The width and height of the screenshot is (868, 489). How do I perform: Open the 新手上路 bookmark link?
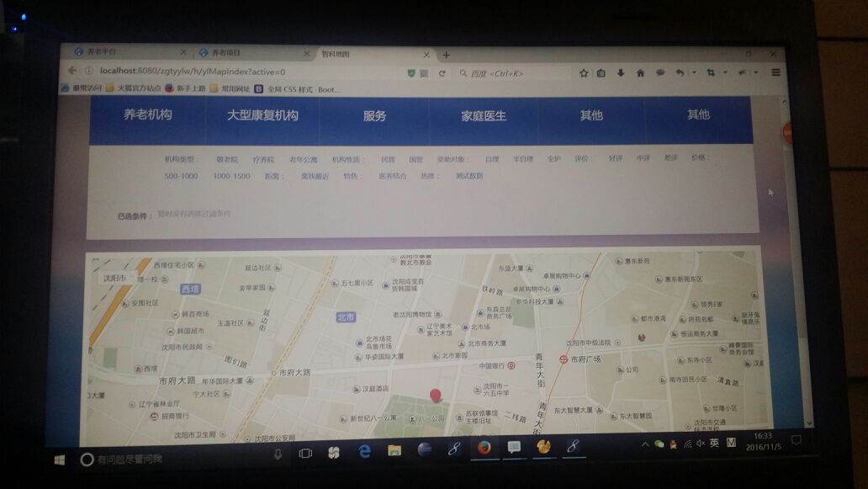190,88
